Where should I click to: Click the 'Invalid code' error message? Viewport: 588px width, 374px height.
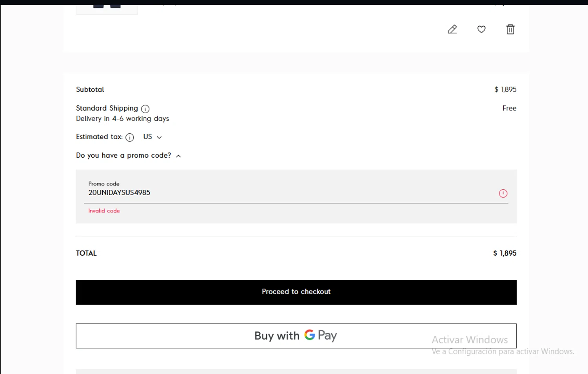coord(104,211)
